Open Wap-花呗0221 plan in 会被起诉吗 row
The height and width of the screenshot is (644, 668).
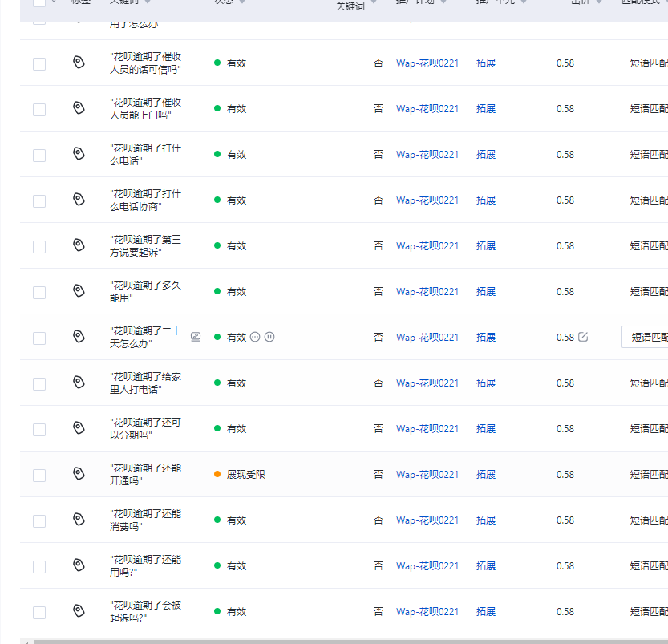427,612
